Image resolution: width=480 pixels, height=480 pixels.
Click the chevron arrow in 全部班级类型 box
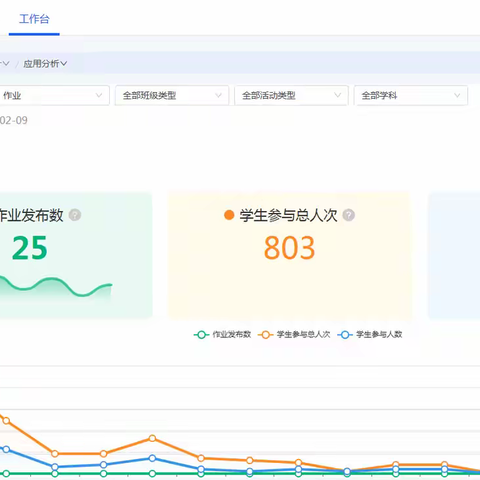pyautogui.click(x=218, y=95)
